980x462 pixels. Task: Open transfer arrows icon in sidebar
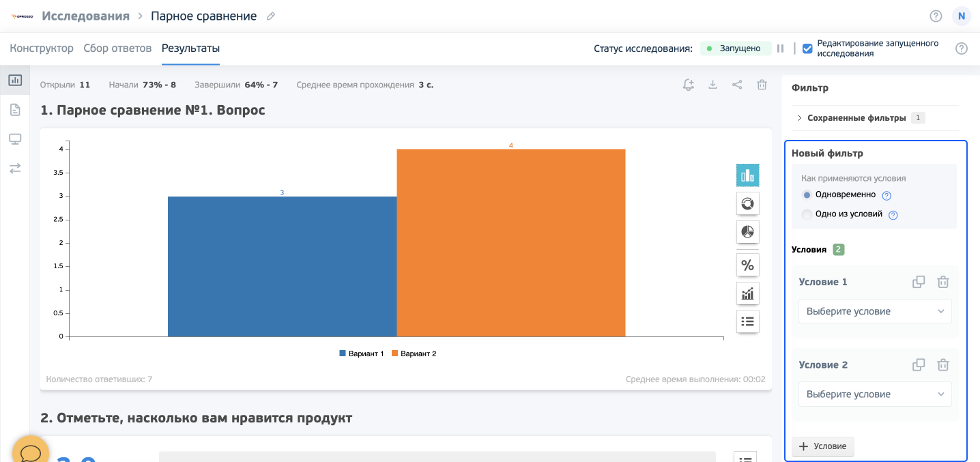(x=15, y=168)
